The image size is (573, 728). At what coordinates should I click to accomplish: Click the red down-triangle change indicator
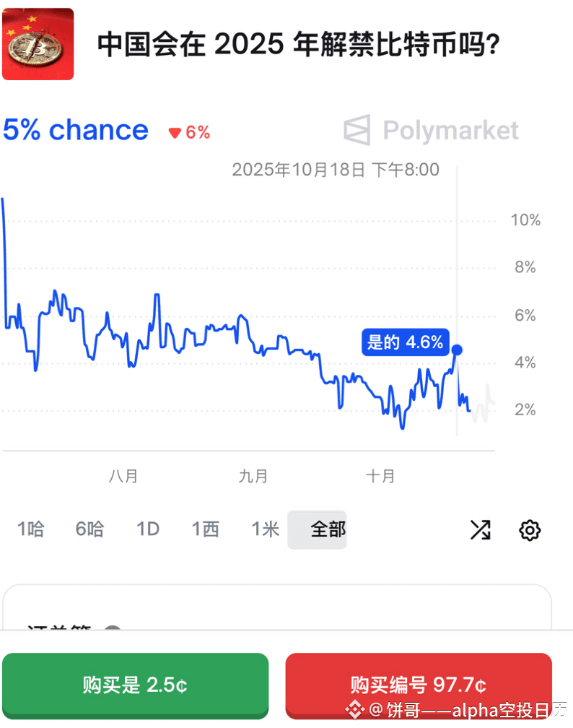pyautogui.click(x=174, y=133)
